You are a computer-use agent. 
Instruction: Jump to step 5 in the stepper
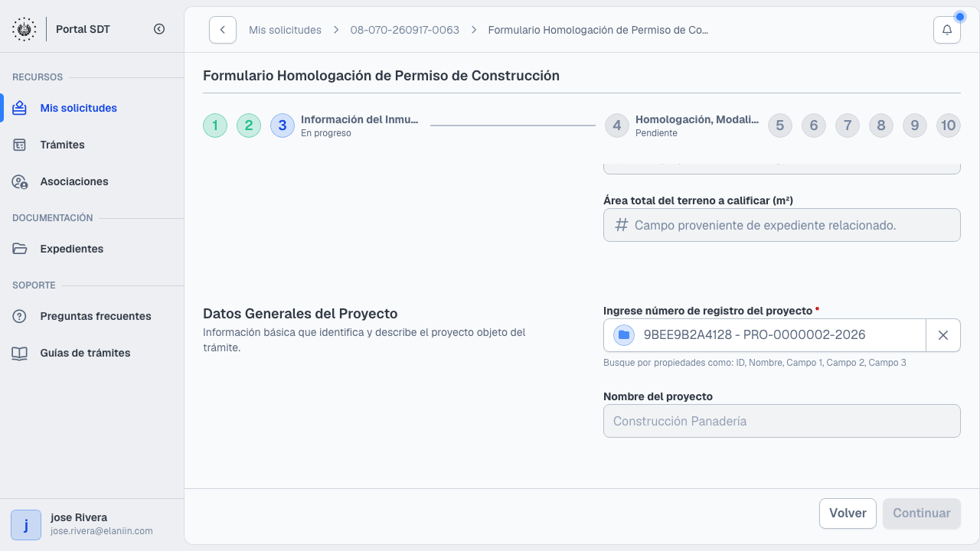point(780,126)
